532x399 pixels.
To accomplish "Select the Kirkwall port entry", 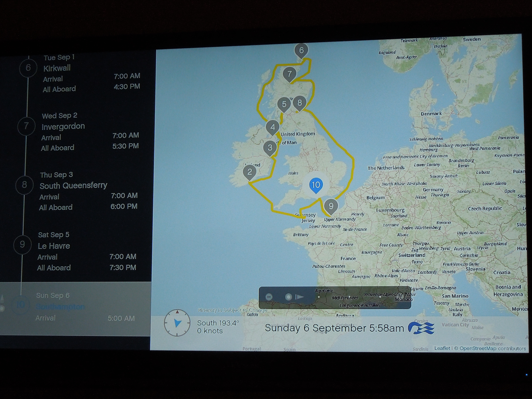I will pyautogui.click(x=57, y=68).
